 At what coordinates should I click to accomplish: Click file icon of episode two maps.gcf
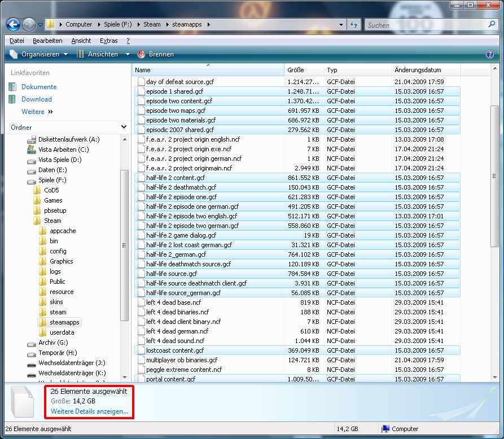pyautogui.click(x=141, y=111)
